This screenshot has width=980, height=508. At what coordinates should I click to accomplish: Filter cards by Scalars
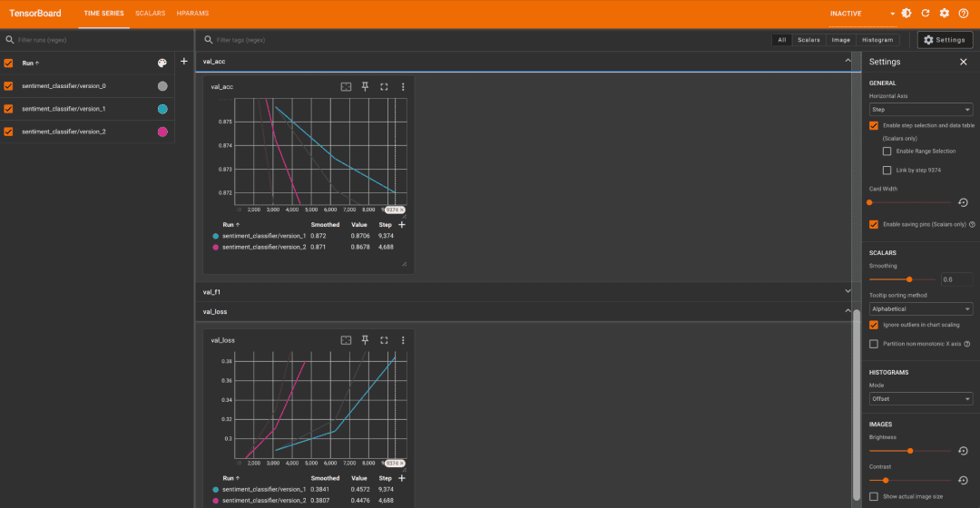(x=808, y=40)
